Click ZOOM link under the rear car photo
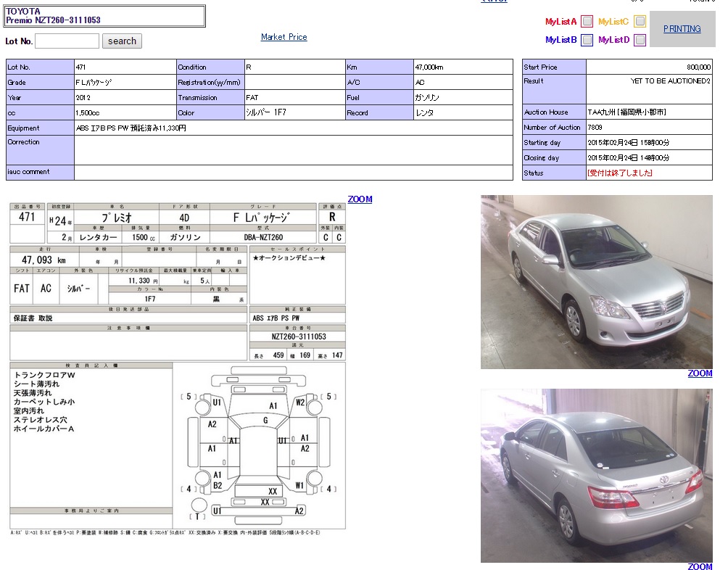728x570 pixels. point(700,566)
